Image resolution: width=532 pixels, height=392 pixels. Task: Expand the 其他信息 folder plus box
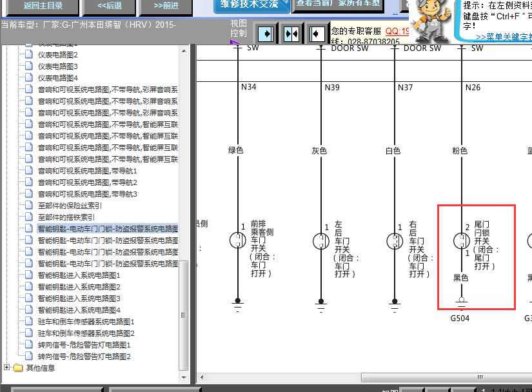[6, 367]
